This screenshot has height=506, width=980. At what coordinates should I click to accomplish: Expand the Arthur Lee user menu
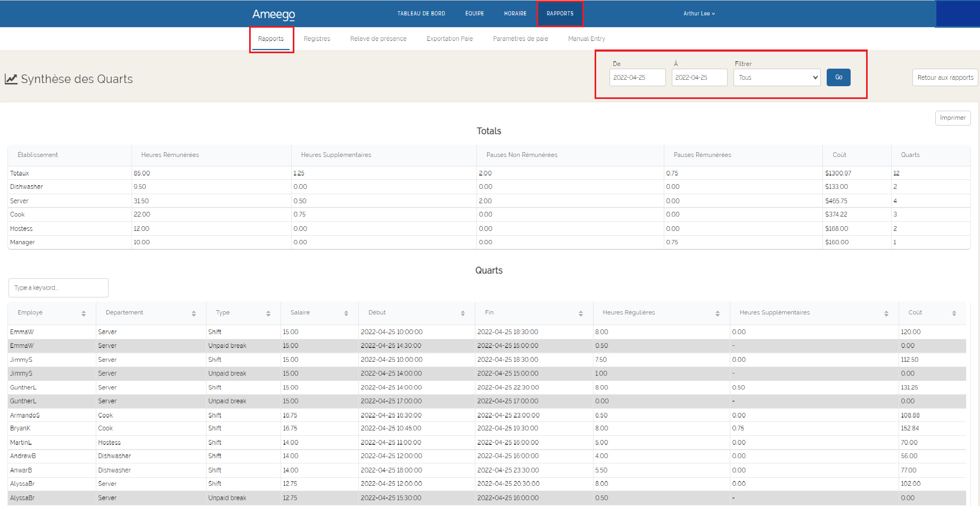click(x=699, y=14)
